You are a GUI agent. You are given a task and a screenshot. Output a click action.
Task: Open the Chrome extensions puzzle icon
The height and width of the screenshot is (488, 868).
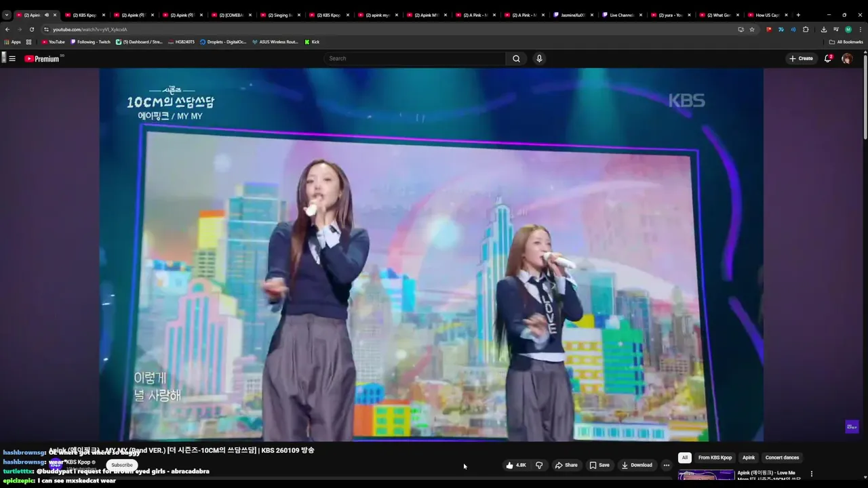[806, 29]
